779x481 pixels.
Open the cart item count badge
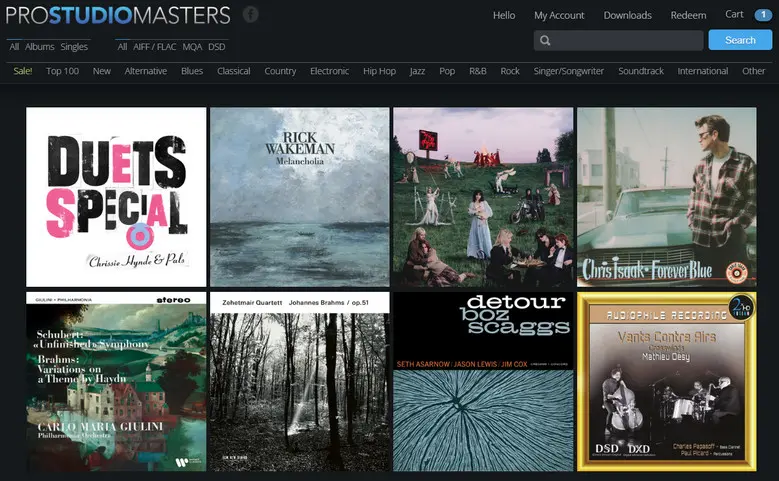click(x=762, y=15)
